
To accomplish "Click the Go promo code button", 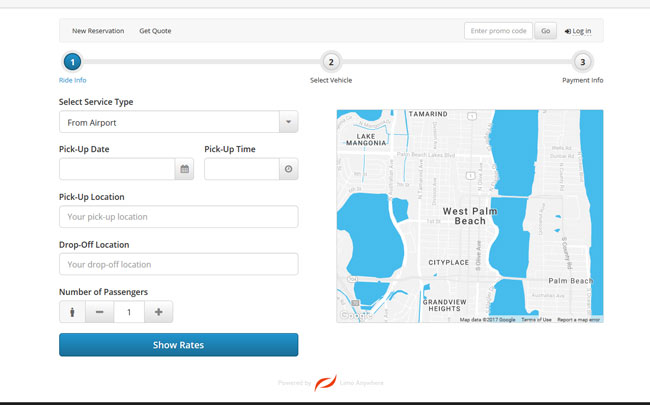I will coord(546,31).
